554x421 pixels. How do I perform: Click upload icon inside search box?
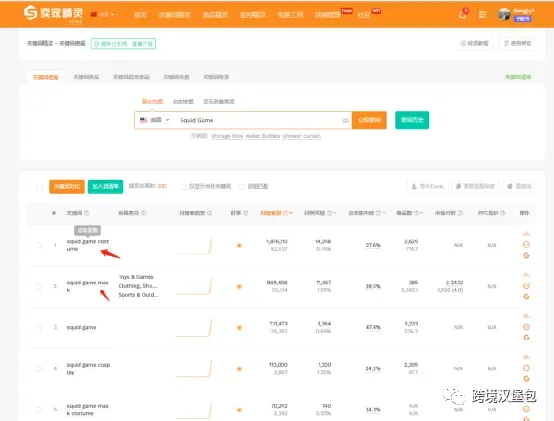(x=345, y=120)
